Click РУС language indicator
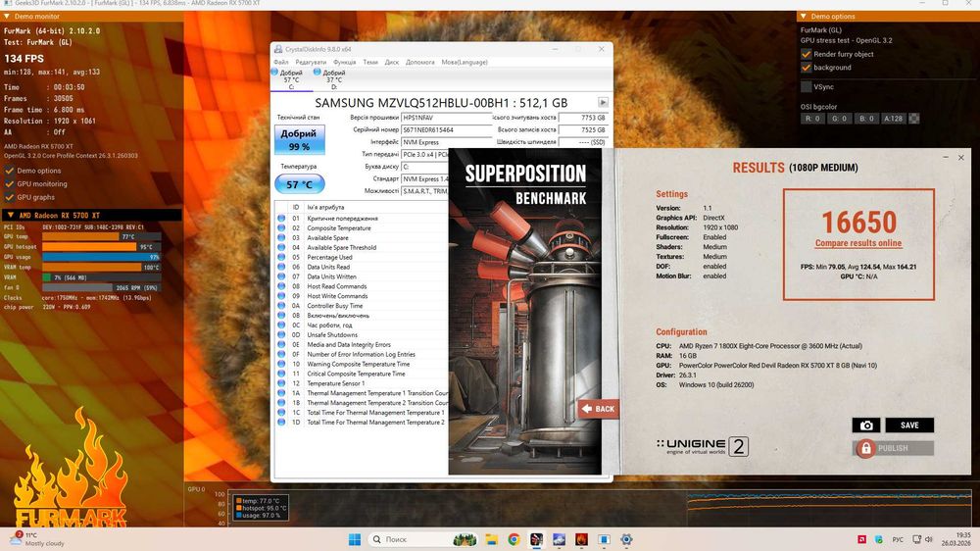The height and width of the screenshot is (551, 980). [898, 539]
